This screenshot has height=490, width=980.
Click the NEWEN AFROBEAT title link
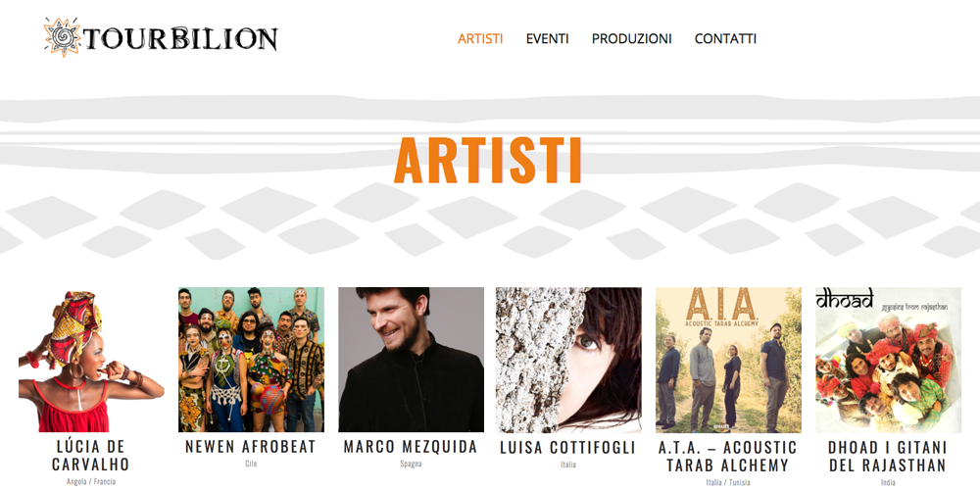coord(251,447)
